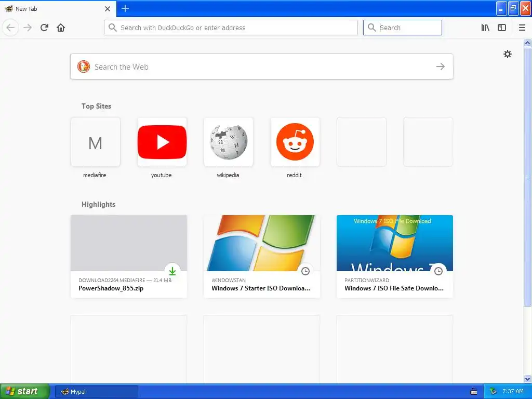Open the Windows logo thumbnail from Windowstan
The width and height of the screenshot is (532, 399).
(262, 243)
